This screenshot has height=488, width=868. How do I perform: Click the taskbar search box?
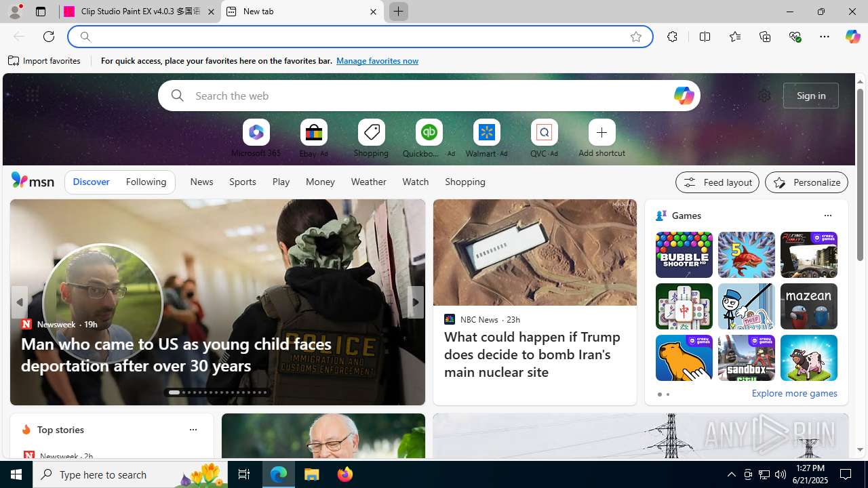(129, 474)
